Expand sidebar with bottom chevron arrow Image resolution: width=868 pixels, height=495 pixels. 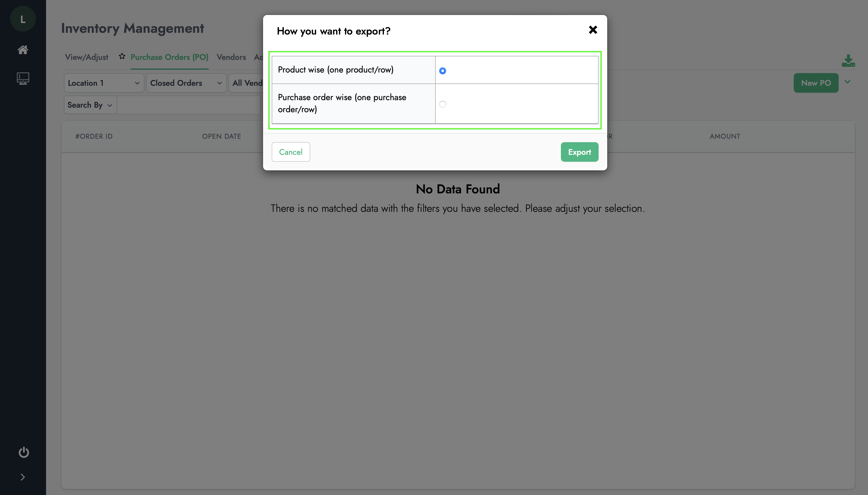23,477
